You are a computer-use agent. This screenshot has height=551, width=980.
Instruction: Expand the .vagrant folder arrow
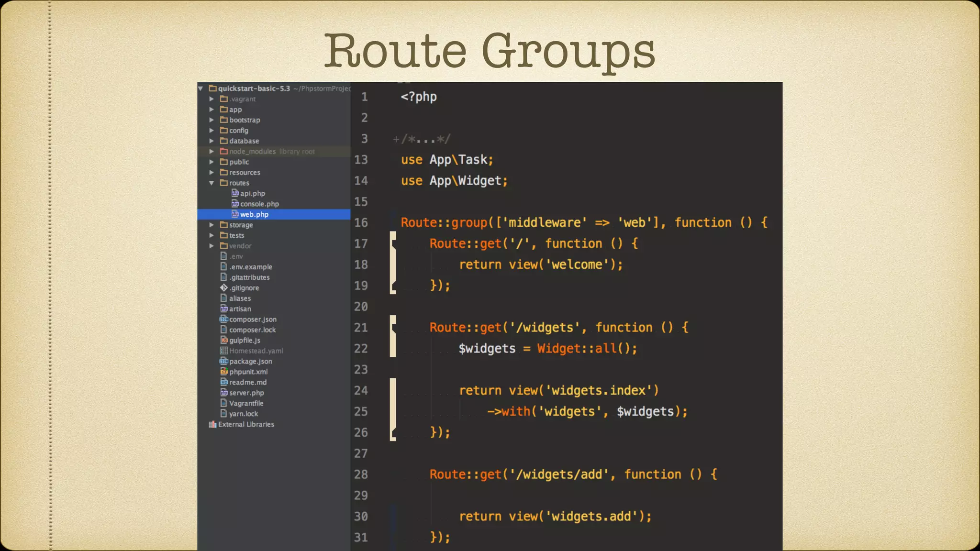[x=212, y=99]
